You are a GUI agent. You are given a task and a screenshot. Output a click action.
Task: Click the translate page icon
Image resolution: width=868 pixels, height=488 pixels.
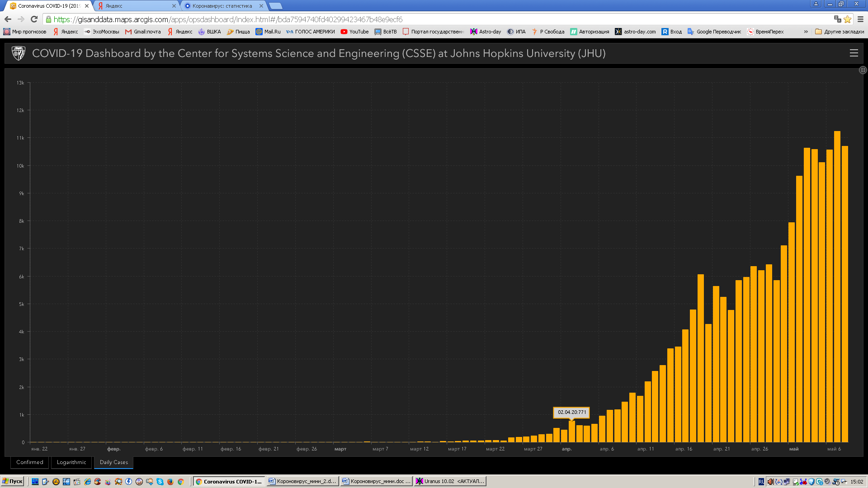point(837,19)
